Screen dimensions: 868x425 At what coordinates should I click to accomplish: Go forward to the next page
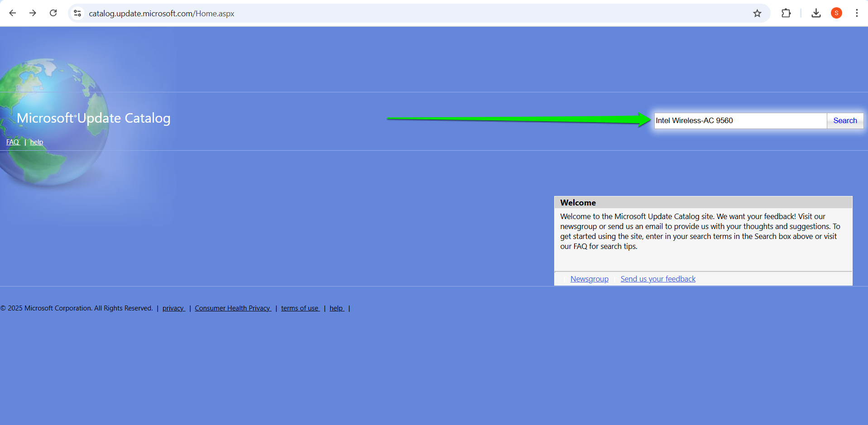(33, 13)
